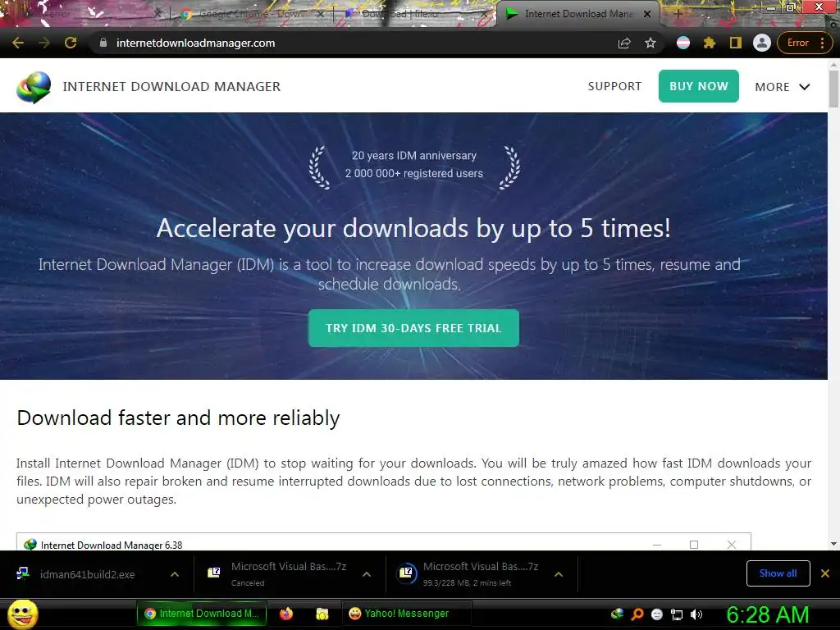This screenshot has height=630, width=840.
Task: Expand options for in-progress 7z download
Action: (558, 574)
